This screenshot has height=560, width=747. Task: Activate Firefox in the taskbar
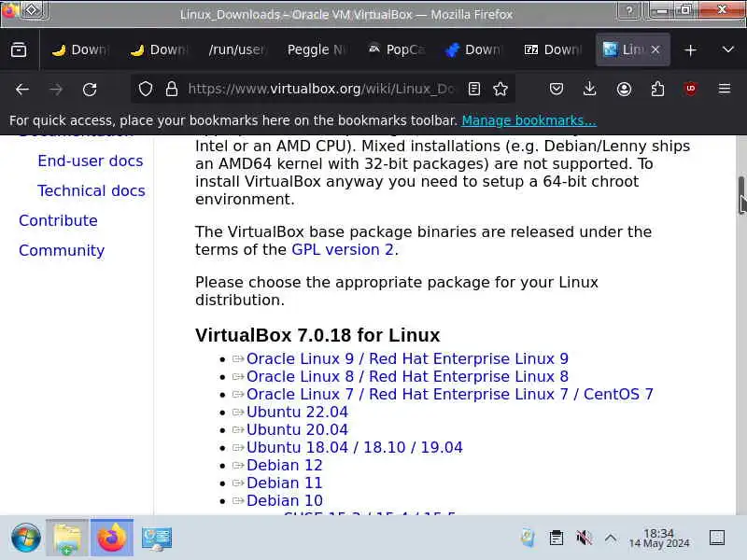[112, 539]
